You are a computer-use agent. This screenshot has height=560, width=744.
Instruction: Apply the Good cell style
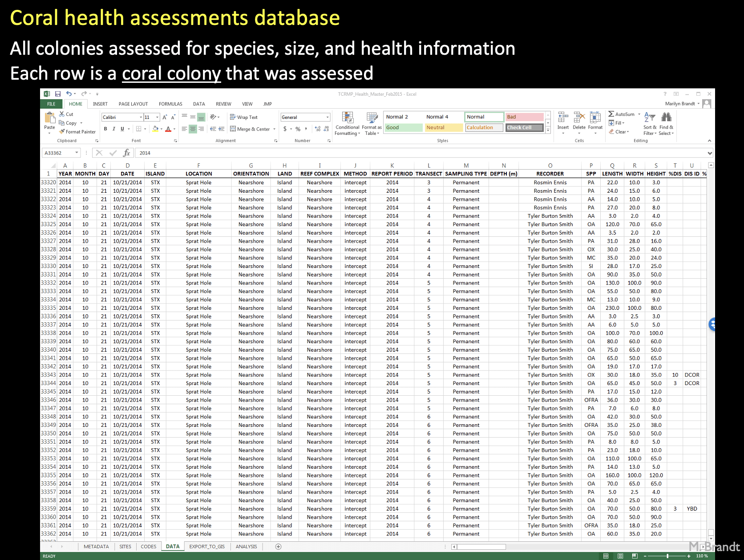tap(403, 128)
